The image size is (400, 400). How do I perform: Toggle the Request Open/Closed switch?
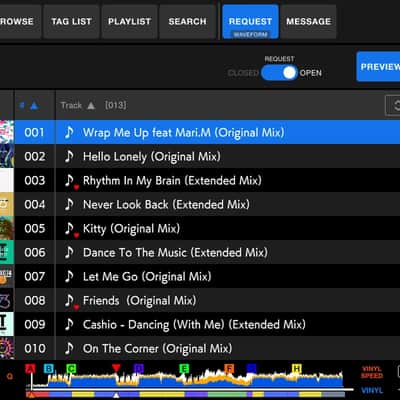point(279,73)
